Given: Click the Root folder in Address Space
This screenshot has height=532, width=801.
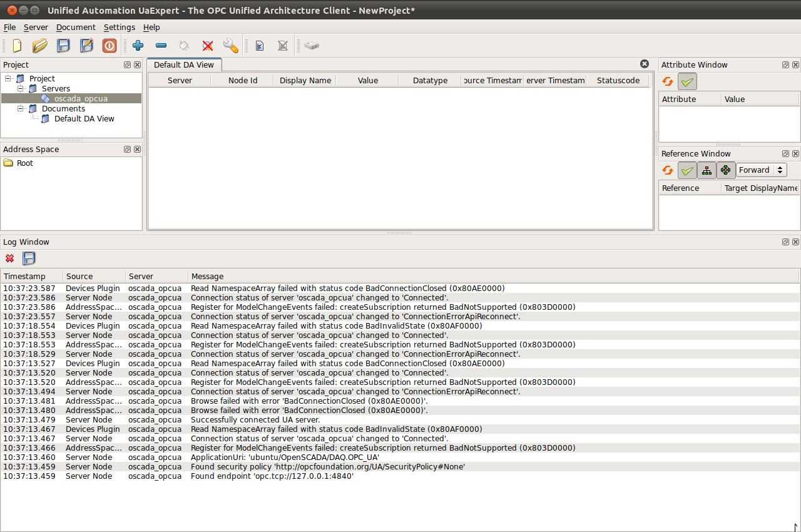Looking at the screenshot, I should tap(24, 163).
